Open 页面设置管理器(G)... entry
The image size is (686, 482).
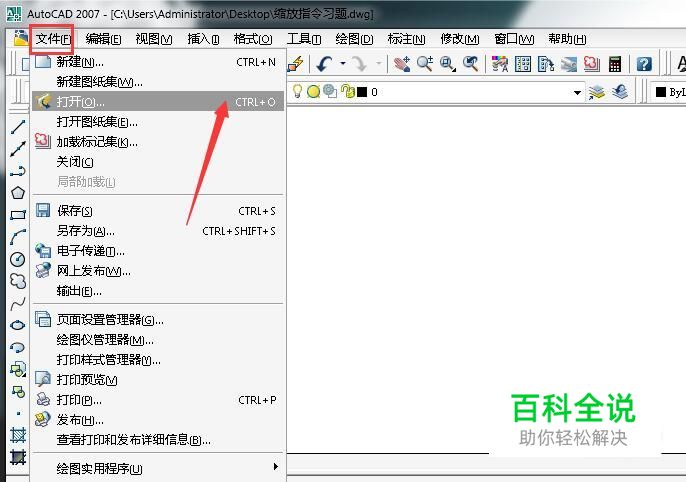point(158,320)
